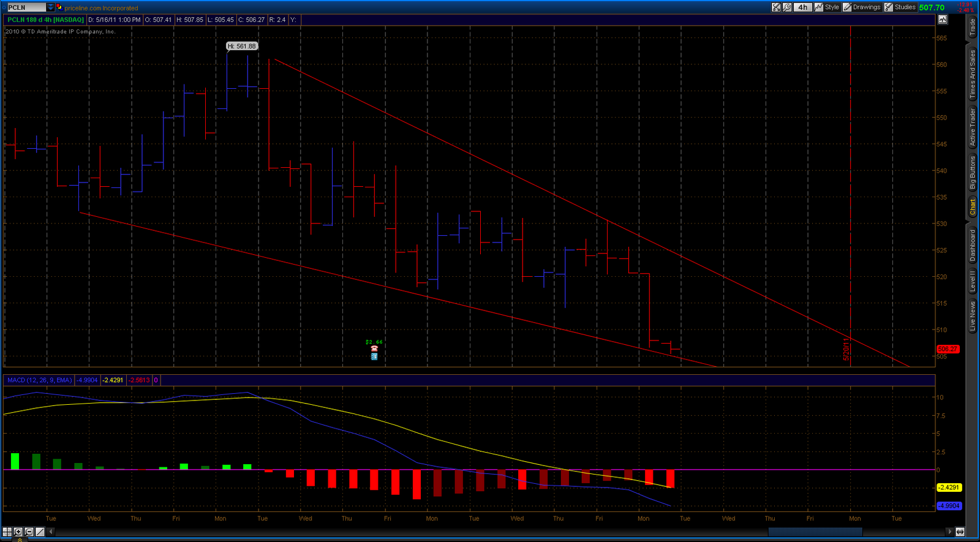Click the PCLN symbol input field

click(26, 7)
